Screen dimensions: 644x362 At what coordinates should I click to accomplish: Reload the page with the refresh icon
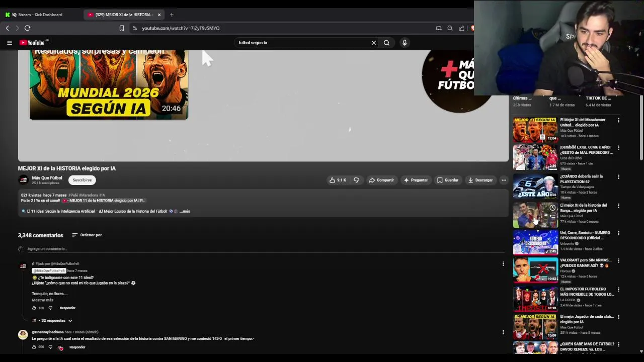click(28, 28)
